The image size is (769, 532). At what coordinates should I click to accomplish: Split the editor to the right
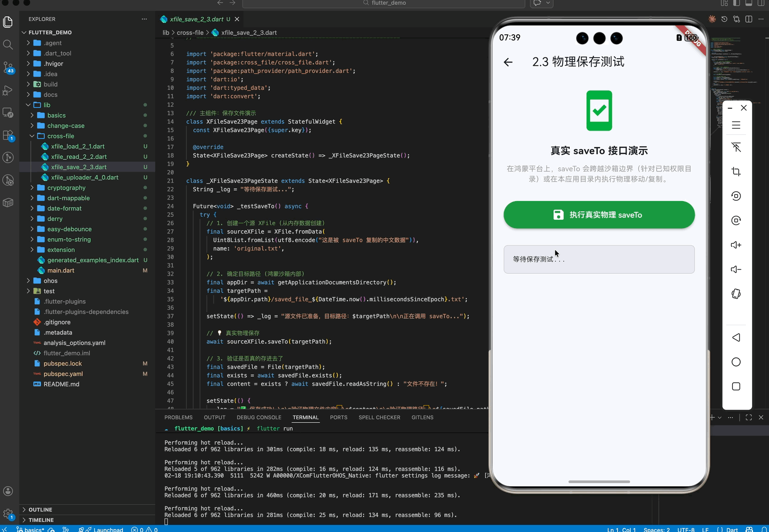749,19
